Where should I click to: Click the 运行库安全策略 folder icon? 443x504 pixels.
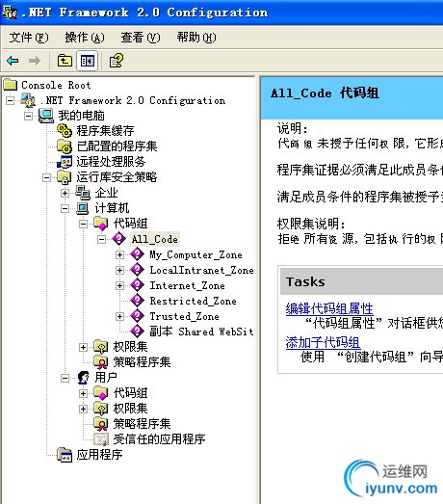(x=65, y=177)
